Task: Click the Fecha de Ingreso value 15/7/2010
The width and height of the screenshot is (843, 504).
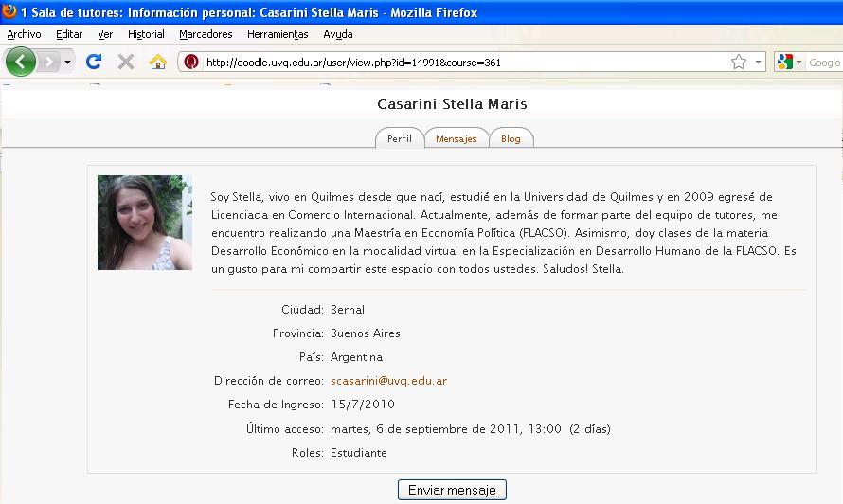Action: pyautogui.click(x=363, y=405)
